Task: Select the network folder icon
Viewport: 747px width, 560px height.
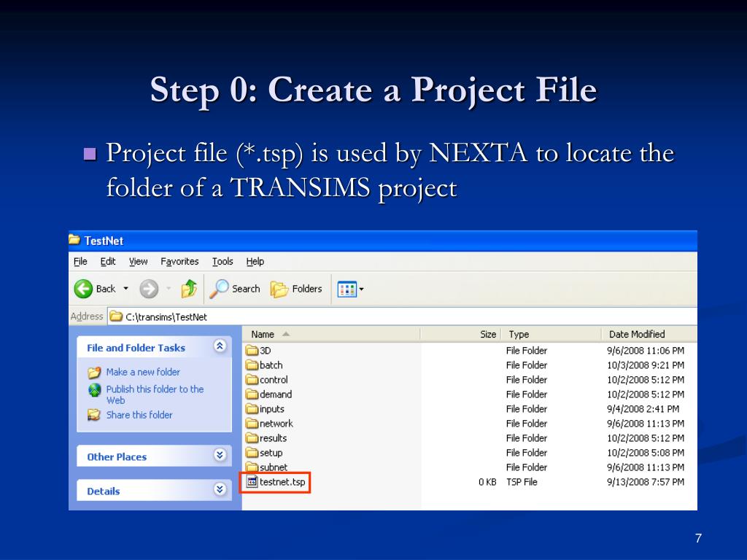Action: tap(252, 424)
